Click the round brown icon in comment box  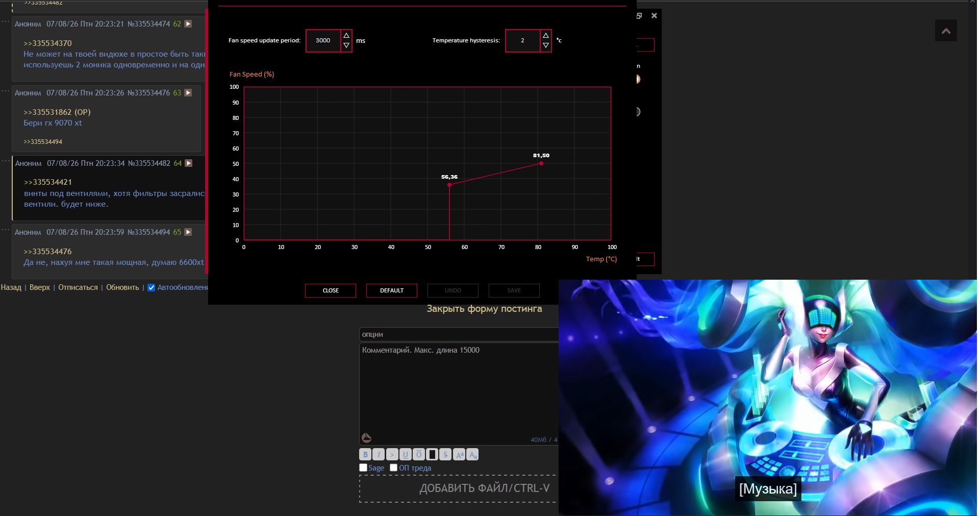coord(366,438)
